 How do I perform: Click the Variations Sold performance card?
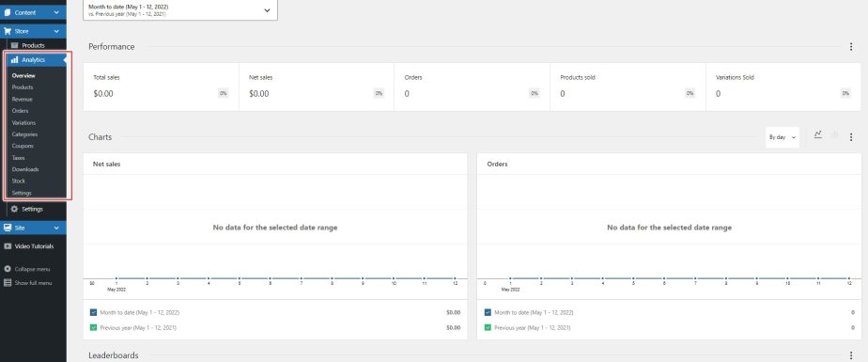783,87
